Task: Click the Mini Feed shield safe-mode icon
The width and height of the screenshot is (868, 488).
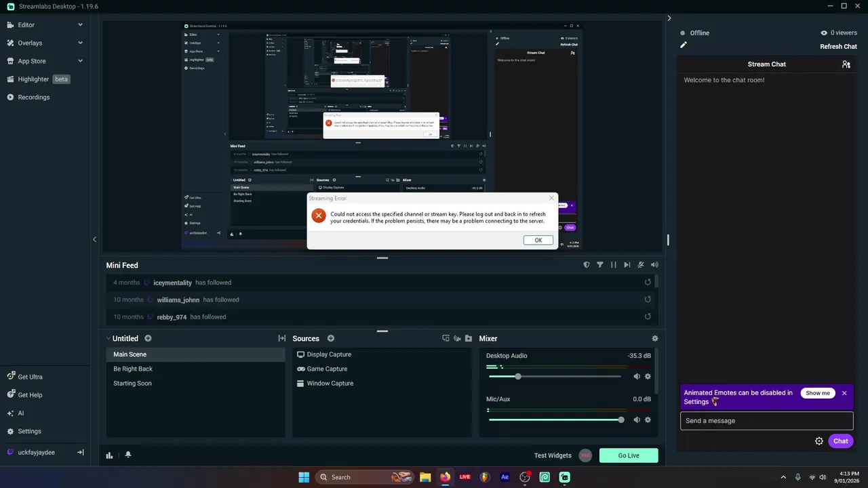Action: pyautogui.click(x=587, y=265)
